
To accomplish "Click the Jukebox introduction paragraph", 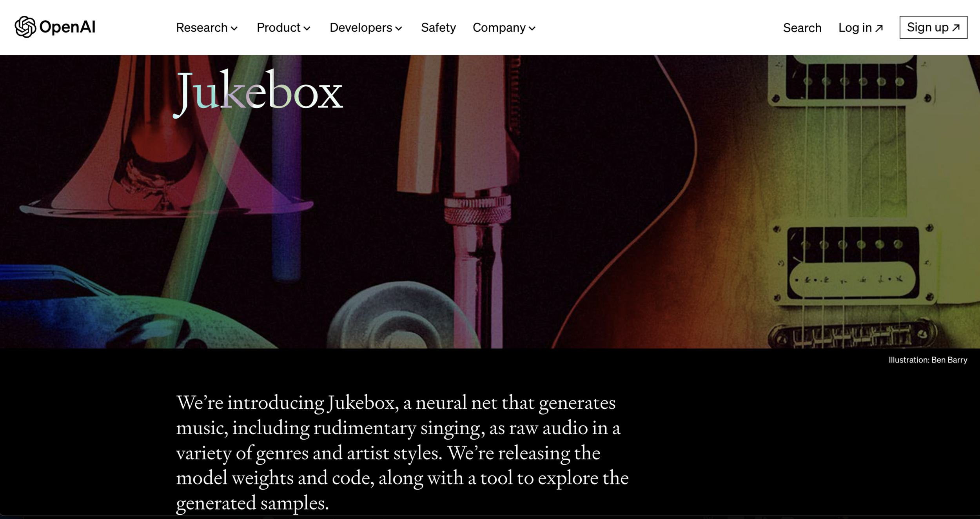I will [x=402, y=453].
